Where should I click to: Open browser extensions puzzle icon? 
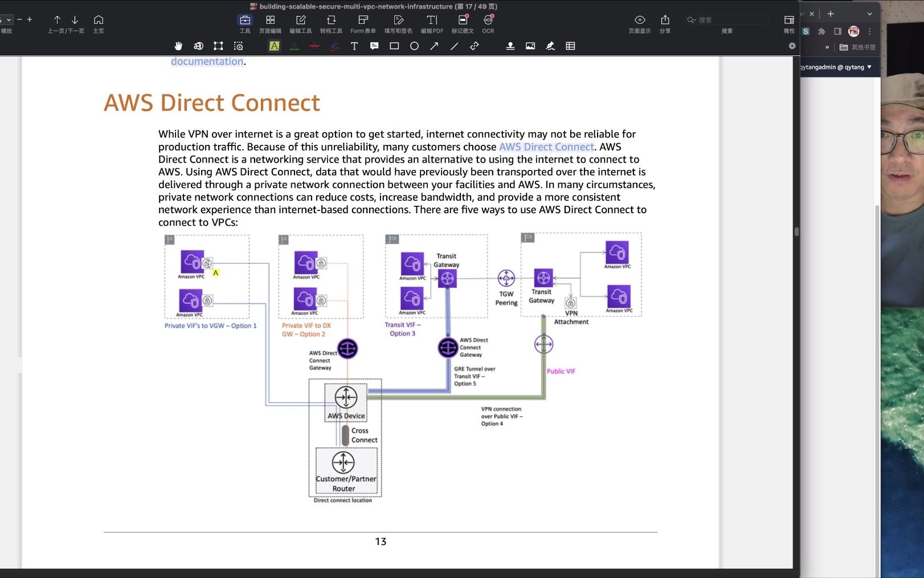[821, 31]
